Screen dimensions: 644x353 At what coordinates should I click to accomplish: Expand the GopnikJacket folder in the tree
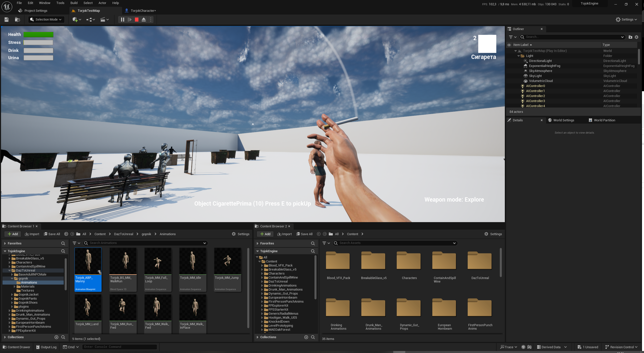pos(12,295)
